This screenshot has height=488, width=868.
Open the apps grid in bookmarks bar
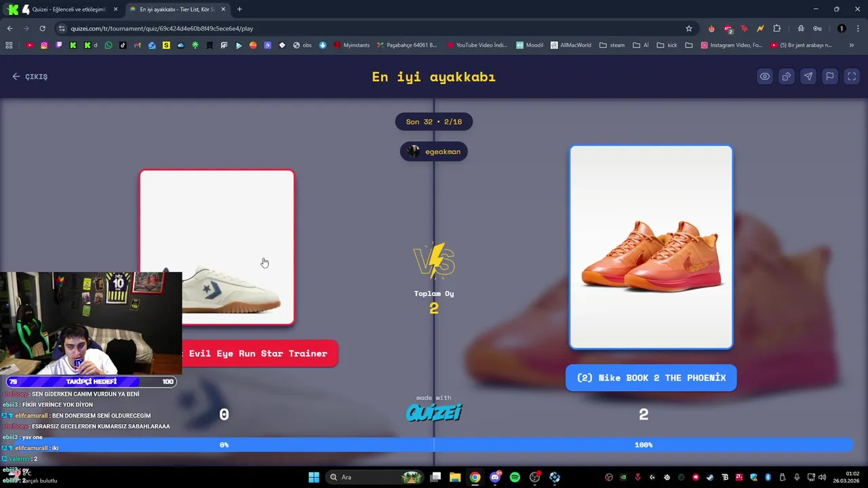point(9,45)
